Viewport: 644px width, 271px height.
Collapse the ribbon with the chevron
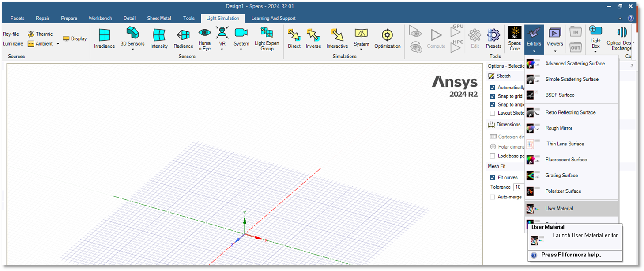pos(621,19)
